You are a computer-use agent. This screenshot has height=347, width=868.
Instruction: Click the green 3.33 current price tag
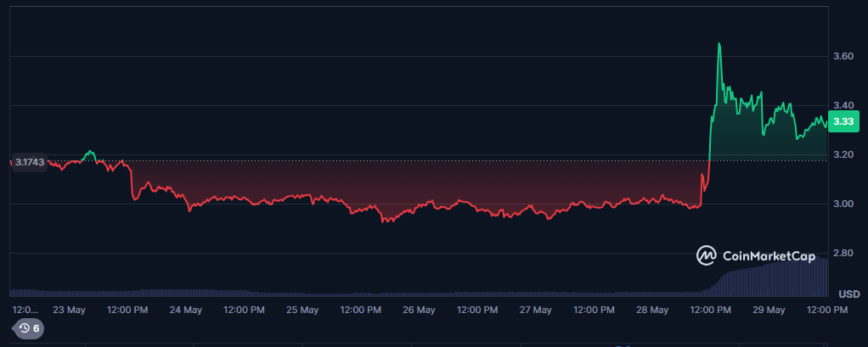[x=843, y=121]
